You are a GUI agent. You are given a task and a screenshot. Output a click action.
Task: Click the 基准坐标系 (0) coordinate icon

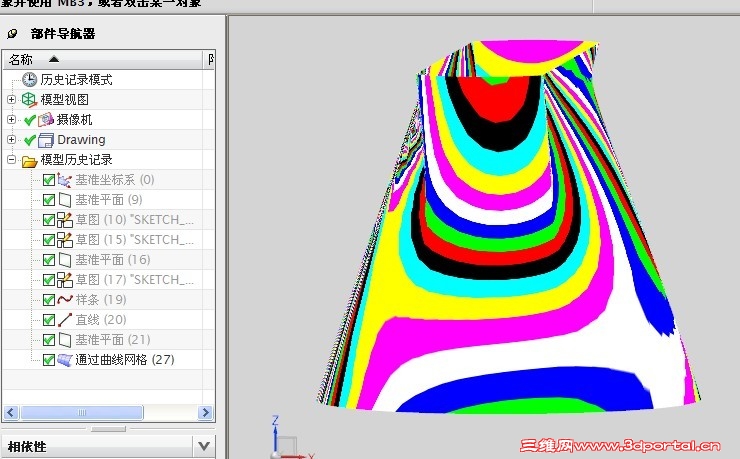pos(65,180)
